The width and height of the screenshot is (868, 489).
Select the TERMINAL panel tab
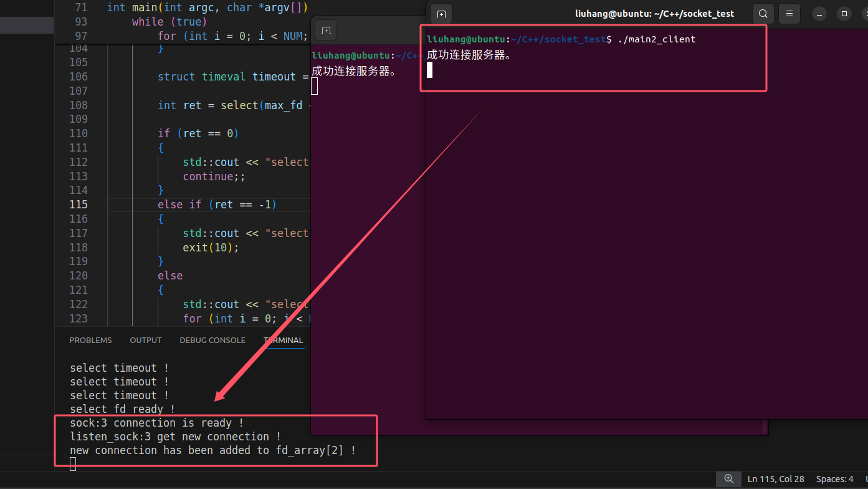283,340
